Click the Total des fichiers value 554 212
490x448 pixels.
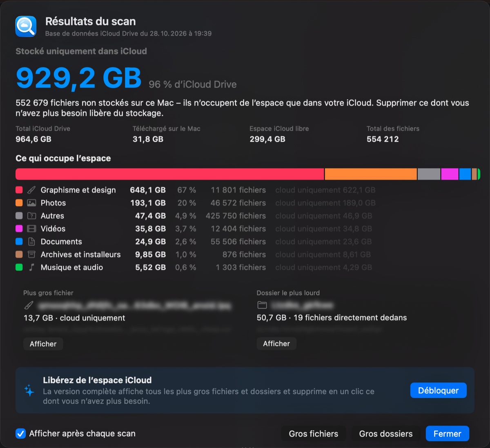383,139
